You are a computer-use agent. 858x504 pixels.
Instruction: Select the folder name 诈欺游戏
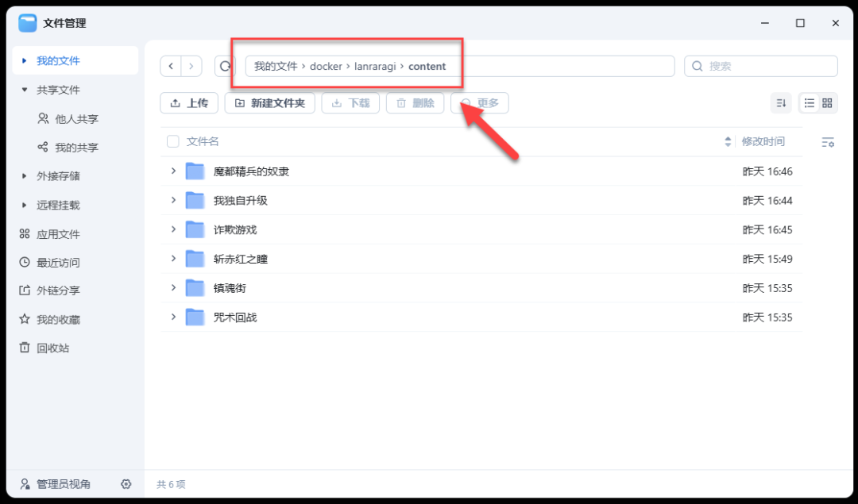point(234,229)
